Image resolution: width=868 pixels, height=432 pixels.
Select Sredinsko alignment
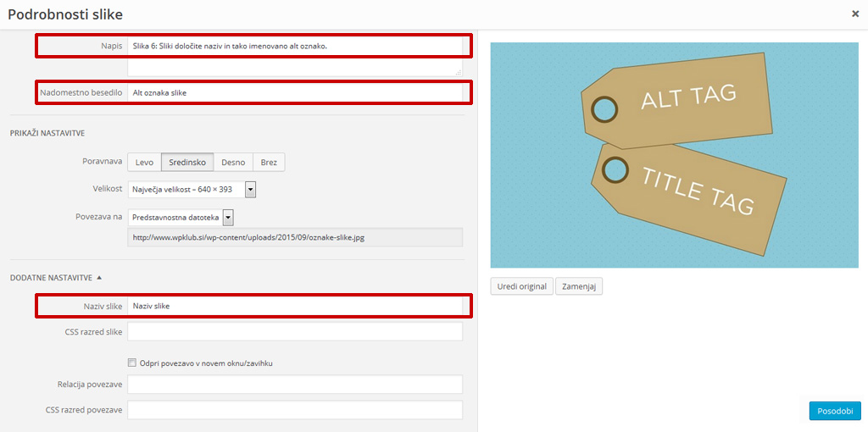tap(187, 163)
